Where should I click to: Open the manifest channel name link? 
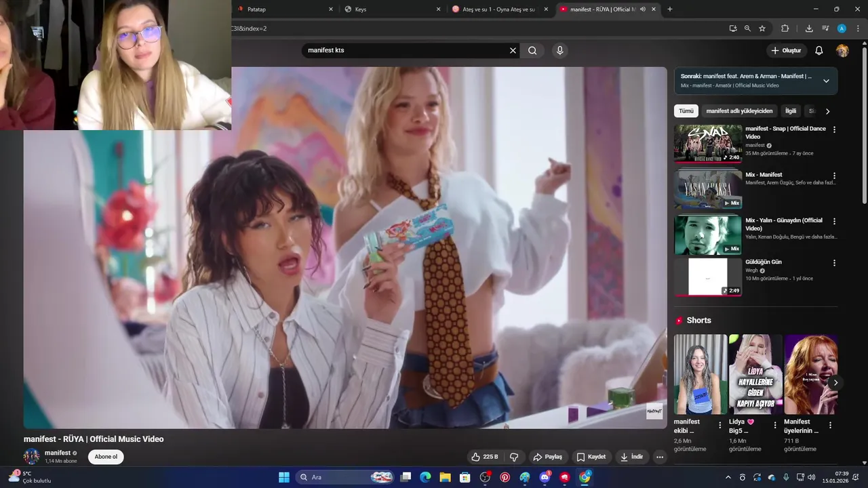click(58, 453)
